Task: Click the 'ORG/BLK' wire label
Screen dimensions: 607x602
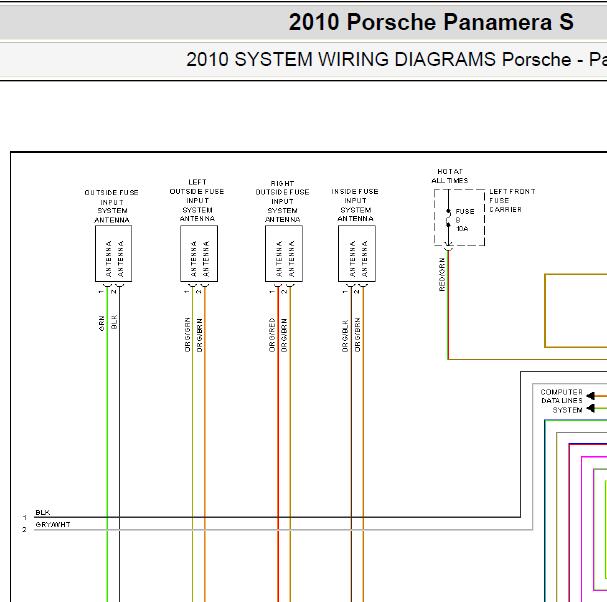Action: [x=345, y=336]
